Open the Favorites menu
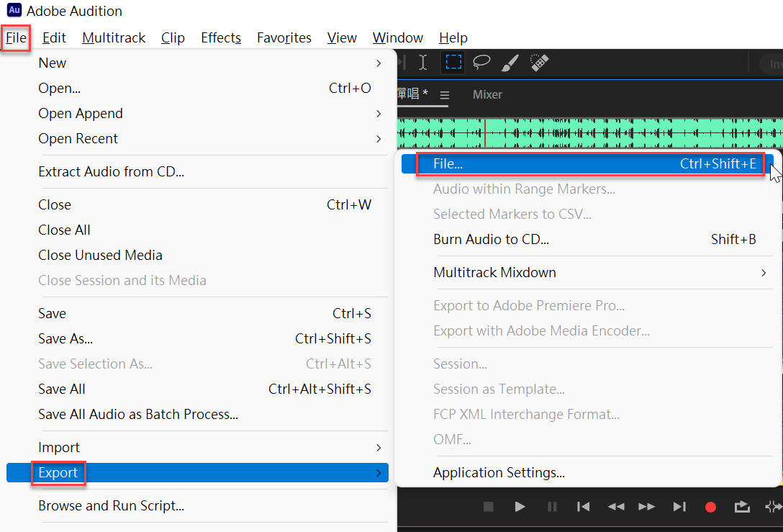The width and height of the screenshot is (783, 532). pos(284,38)
